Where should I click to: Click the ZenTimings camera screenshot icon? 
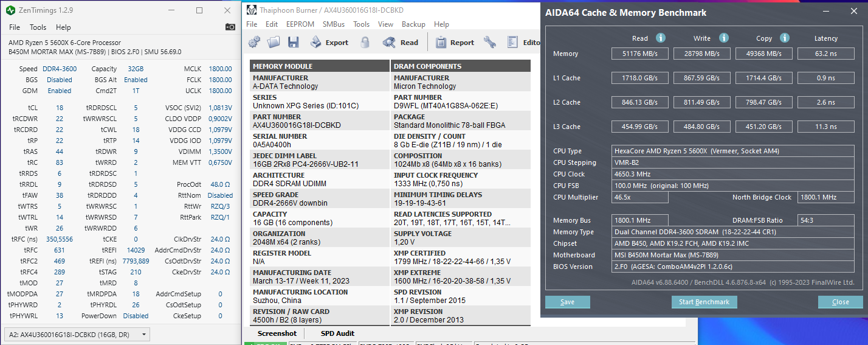click(230, 27)
